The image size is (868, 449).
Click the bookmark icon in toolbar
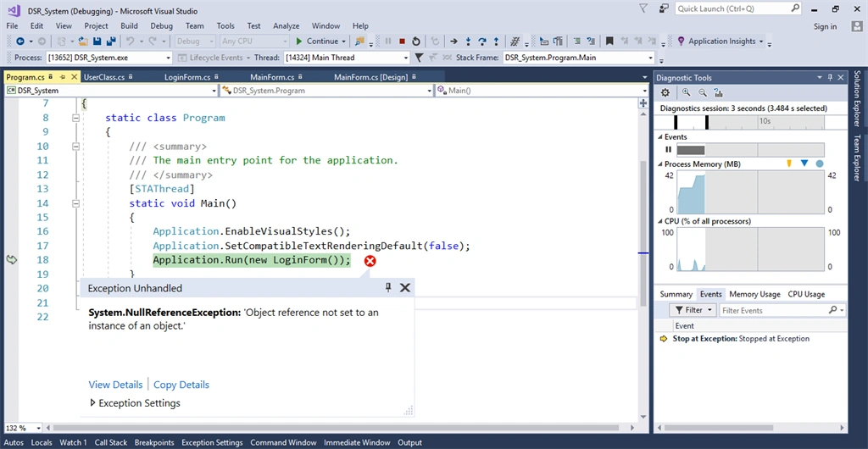coord(609,41)
